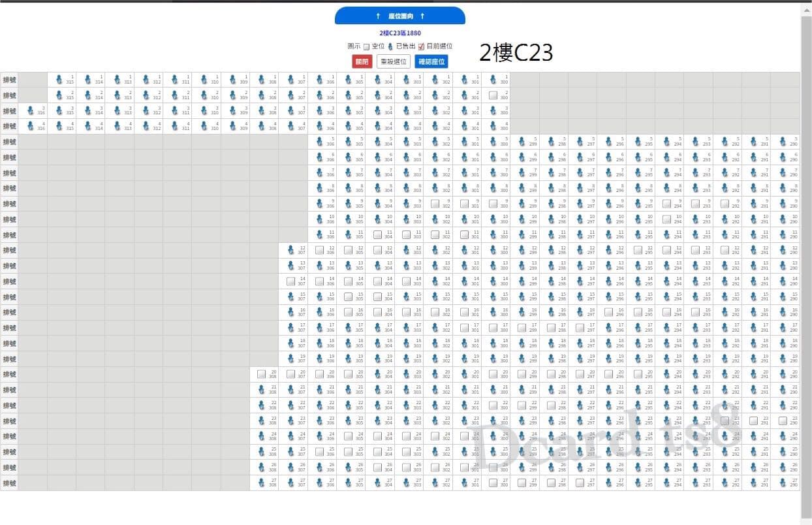Click the 目前選位 legend checked box
Viewport: 812px width, 525px height.
click(x=421, y=46)
